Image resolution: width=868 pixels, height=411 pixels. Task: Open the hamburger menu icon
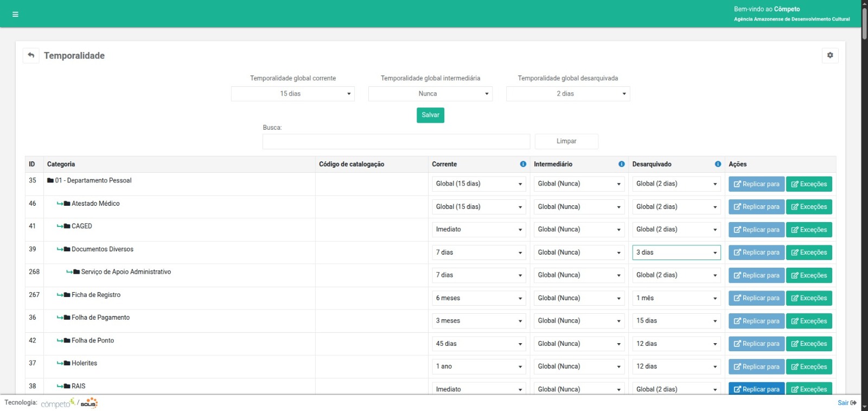click(x=15, y=14)
